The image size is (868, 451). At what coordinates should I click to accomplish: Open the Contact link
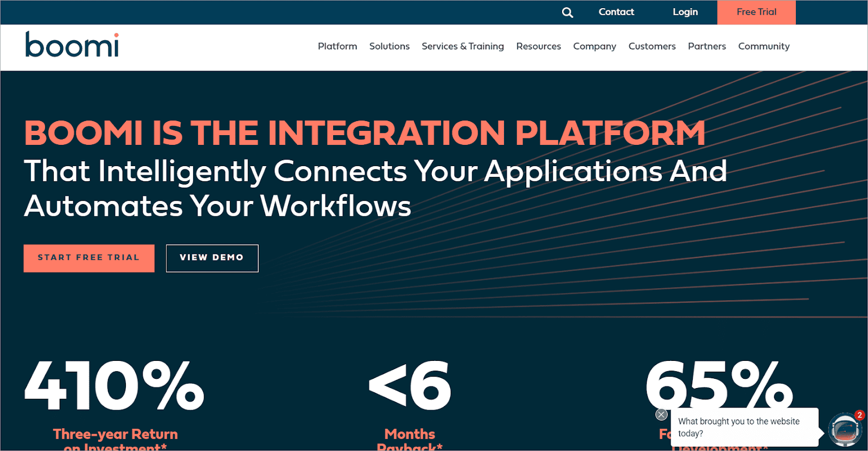click(616, 12)
